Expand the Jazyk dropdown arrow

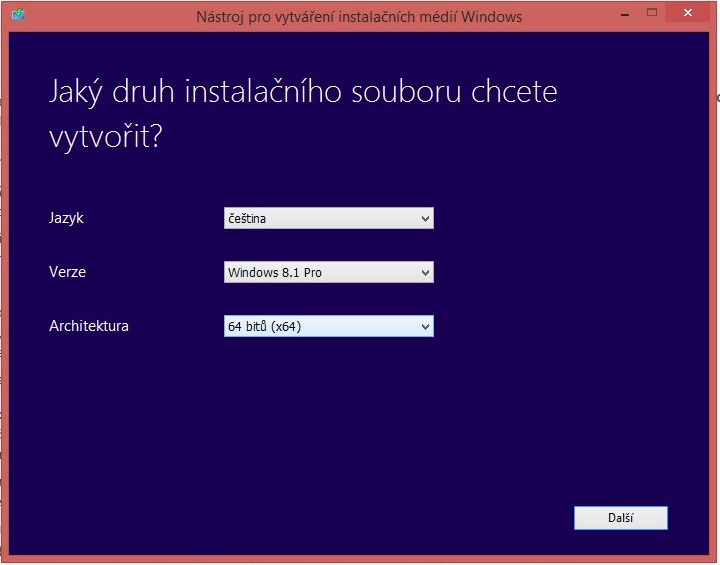[x=425, y=218]
